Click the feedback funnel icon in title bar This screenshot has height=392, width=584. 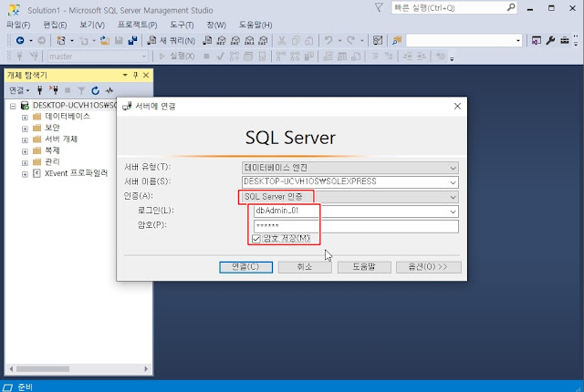(379, 7)
